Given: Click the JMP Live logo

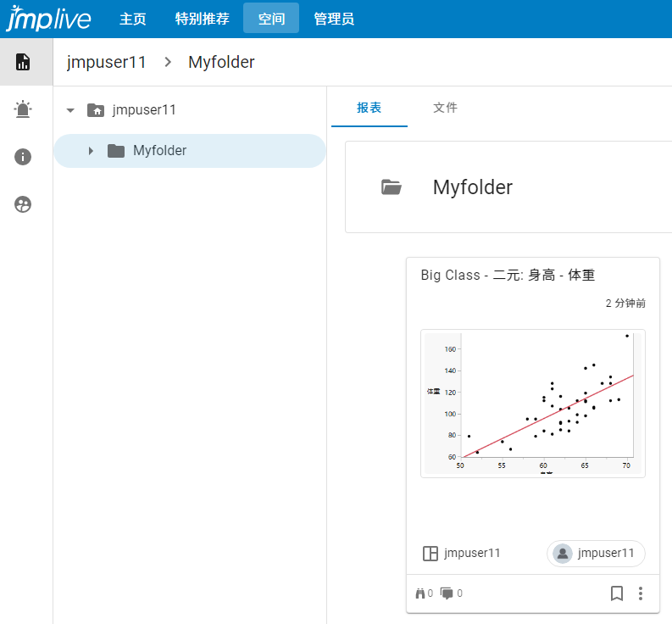Looking at the screenshot, I should [48, 18].
